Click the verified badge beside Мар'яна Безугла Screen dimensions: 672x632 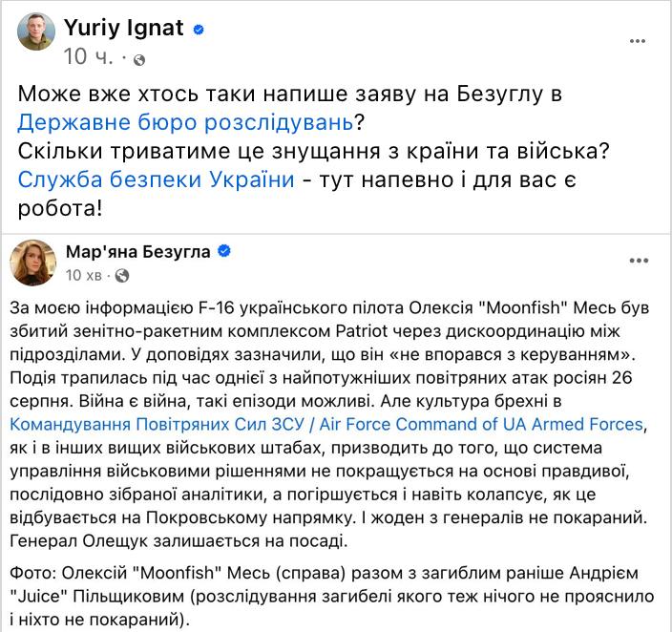pyautogui.click(x=224, y=252)
